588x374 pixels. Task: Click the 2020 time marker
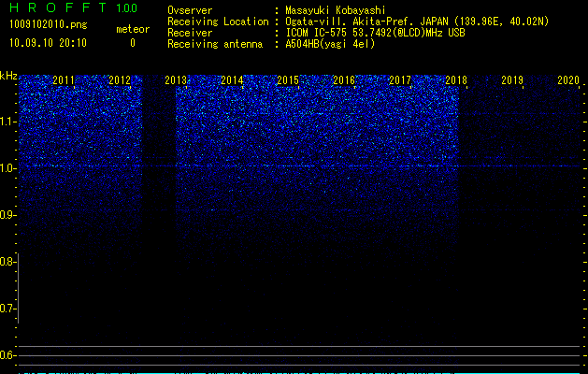568,80
